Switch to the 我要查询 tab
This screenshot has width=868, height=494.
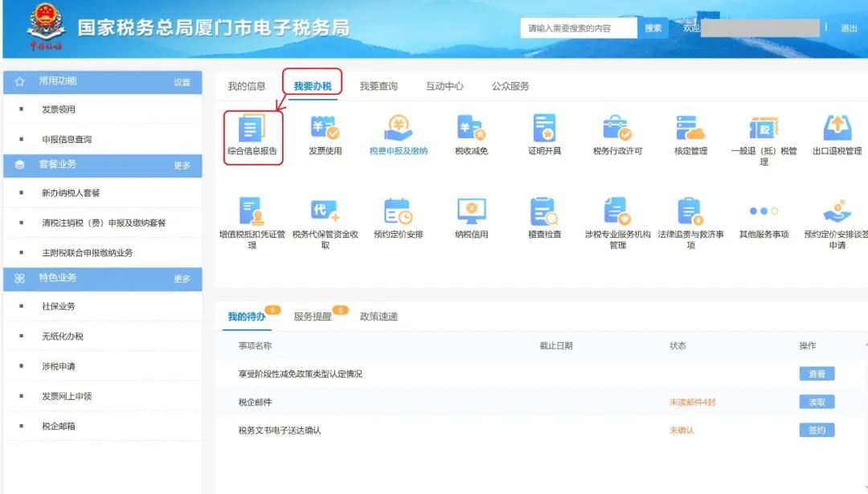pos(379,84)
